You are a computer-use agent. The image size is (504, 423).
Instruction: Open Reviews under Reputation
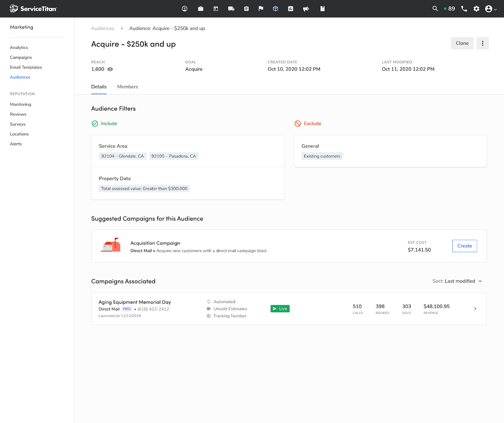(x=18, y=114)
